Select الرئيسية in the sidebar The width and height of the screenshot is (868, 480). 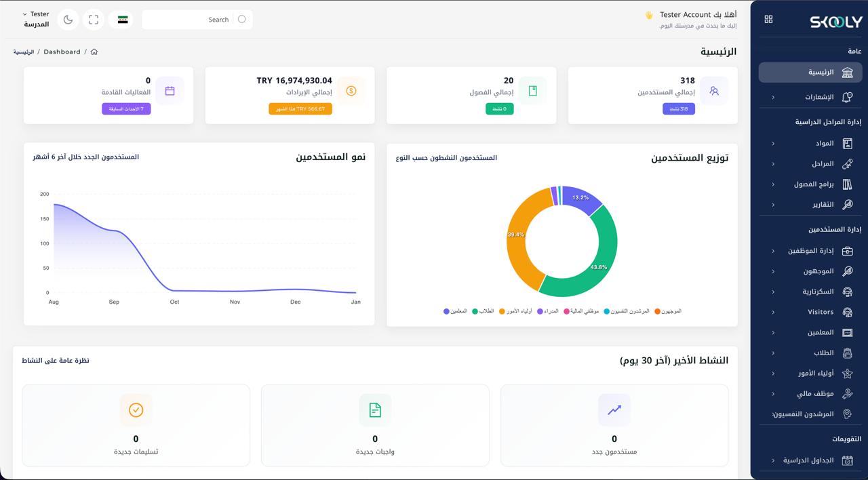tap(810, 73)
